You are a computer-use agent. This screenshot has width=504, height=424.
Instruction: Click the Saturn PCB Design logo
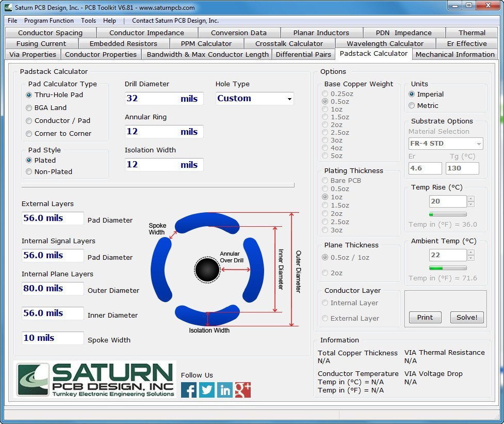(95, 380)
